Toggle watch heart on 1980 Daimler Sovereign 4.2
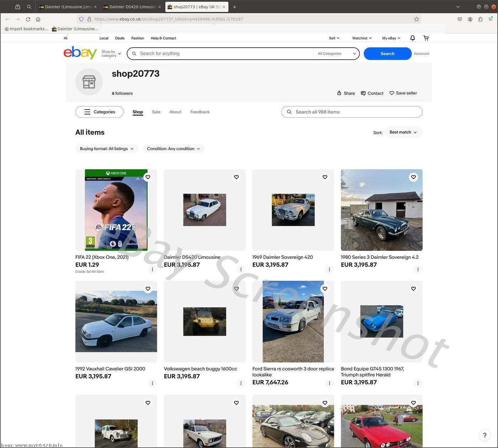498x448 pixels. pos(413,177)
